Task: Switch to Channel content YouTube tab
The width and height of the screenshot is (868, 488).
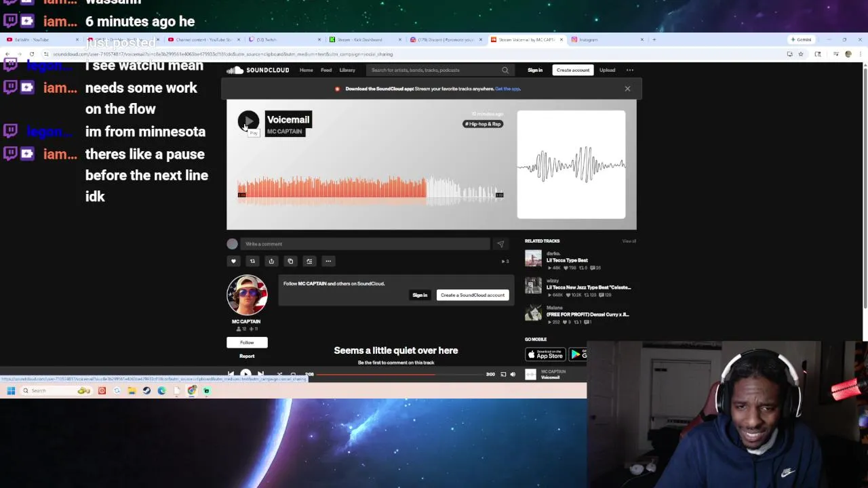Action: (202, 39)
